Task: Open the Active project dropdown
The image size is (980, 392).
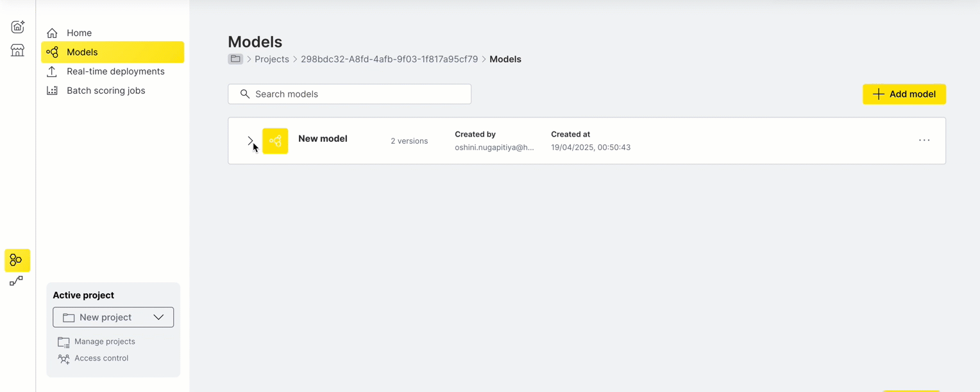Action: tap(113, 317)
